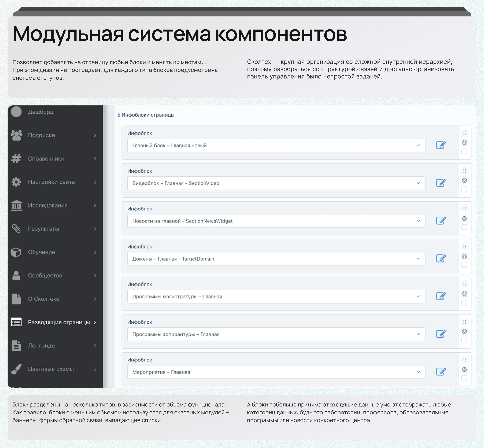
Task: Open Лонгриды section in sidebar
Action: pyautogui.click(x=42, y=346)
